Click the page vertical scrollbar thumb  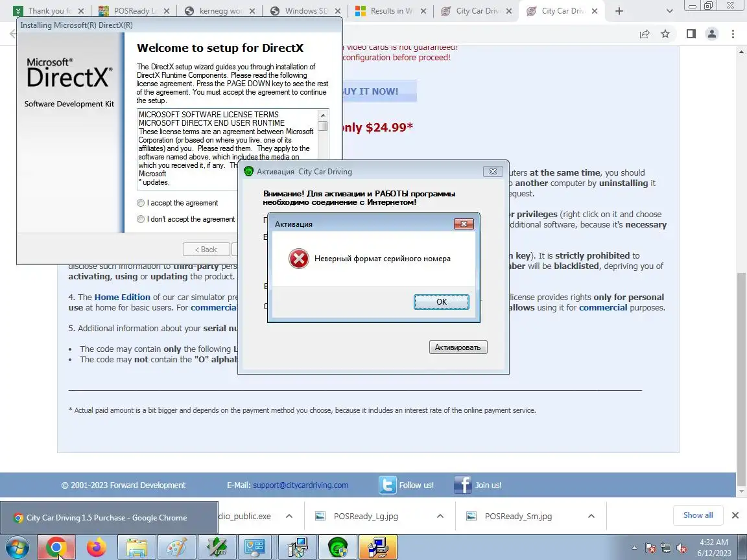(x=742, y=379)
